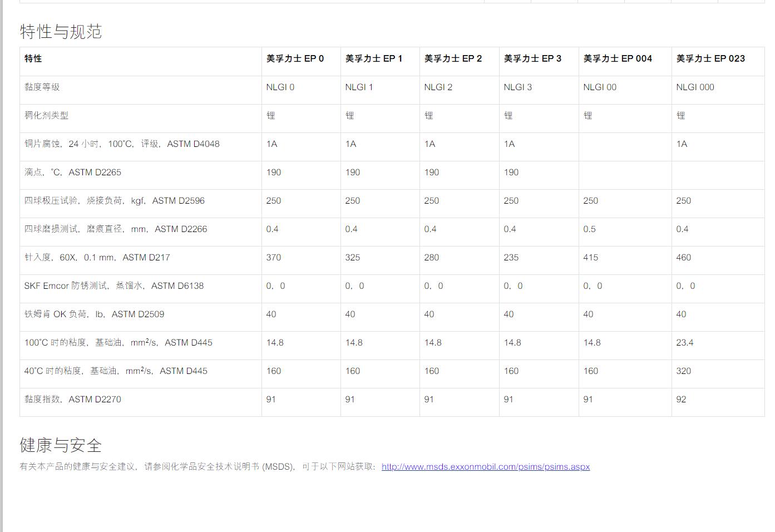Click the 四球极压试验 ASTM D2596 row label
Screen dimensions: 775x532
114,200
